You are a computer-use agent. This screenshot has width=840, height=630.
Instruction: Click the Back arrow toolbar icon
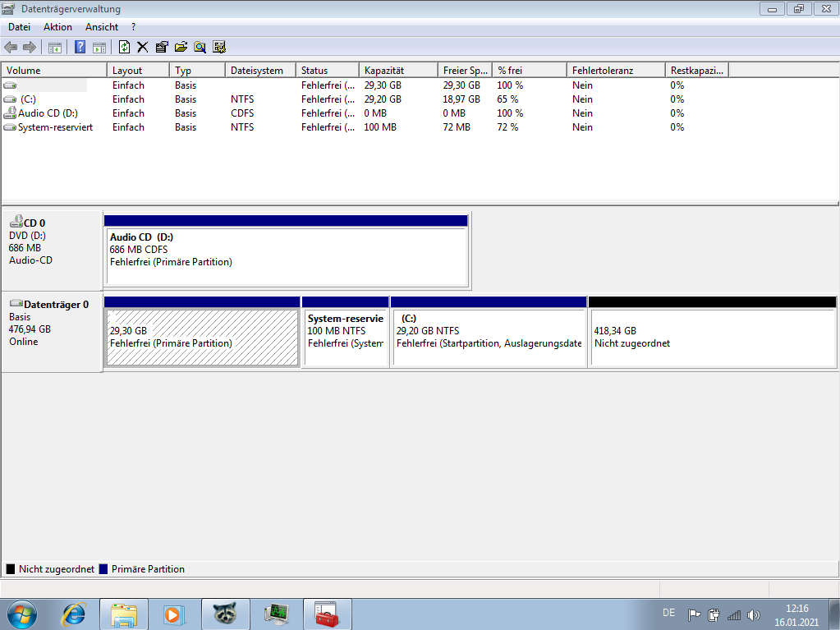click(11, 47)
